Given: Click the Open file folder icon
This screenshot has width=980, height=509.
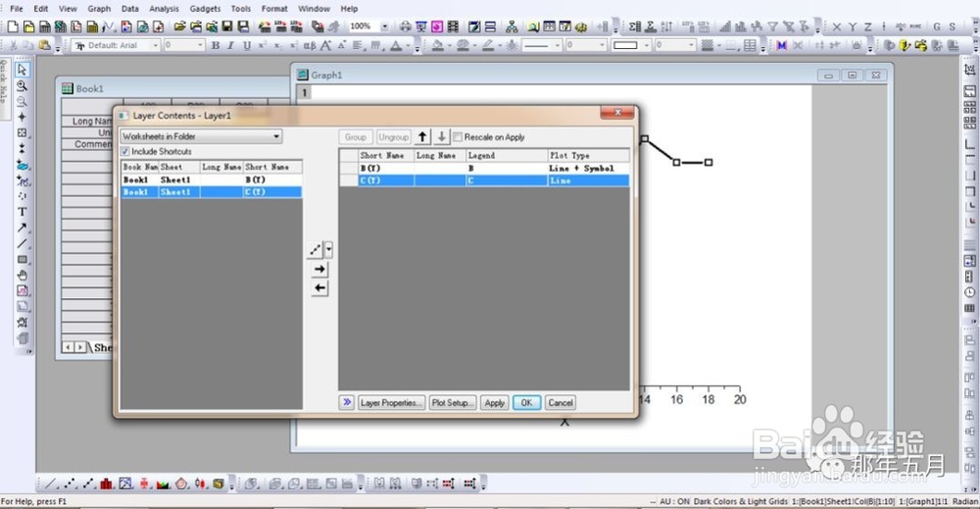Looking at the screenshot, I should (180, 26).
